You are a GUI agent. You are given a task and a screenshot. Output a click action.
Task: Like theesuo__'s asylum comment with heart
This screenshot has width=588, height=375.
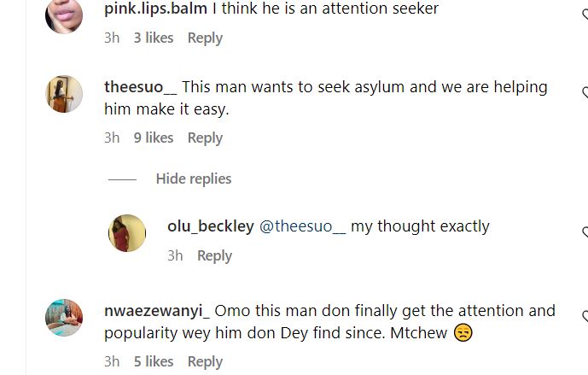point(585,93)
